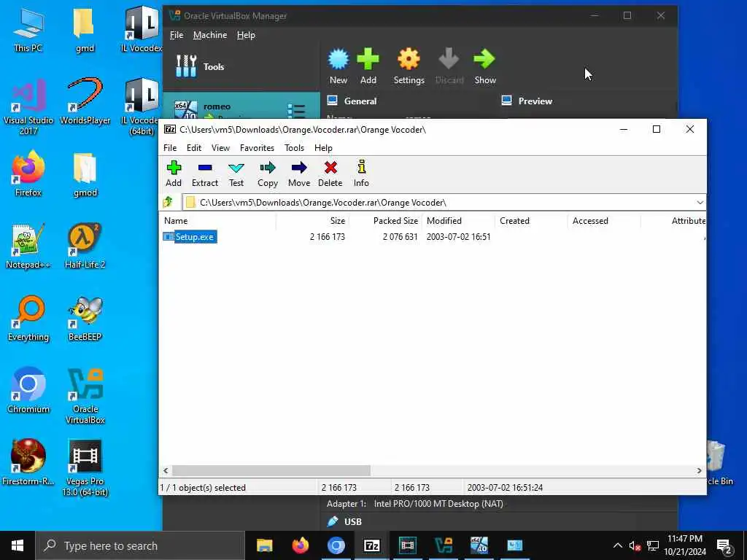Choose the Move tool in 7-Zip

[299, 174]
